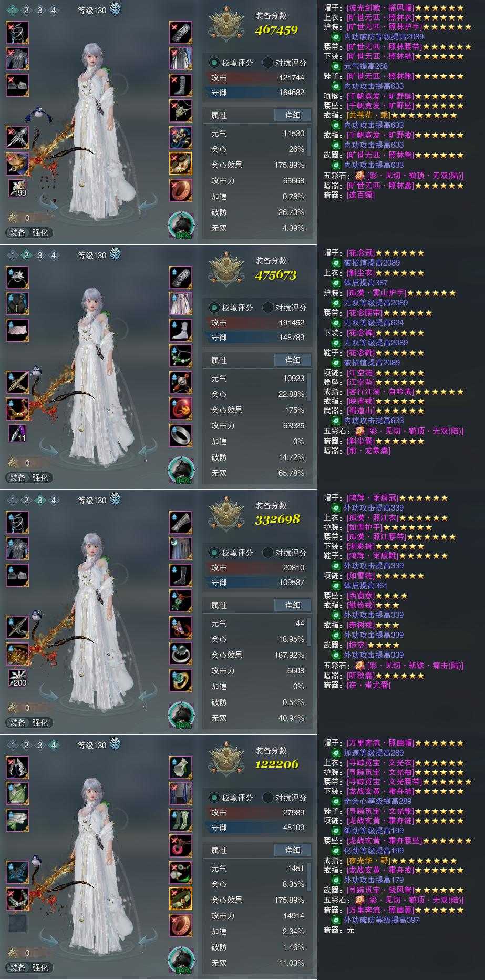Click the shuriken slot showing count 200
Screen dimensions: 485x980
tap(17, 678)
